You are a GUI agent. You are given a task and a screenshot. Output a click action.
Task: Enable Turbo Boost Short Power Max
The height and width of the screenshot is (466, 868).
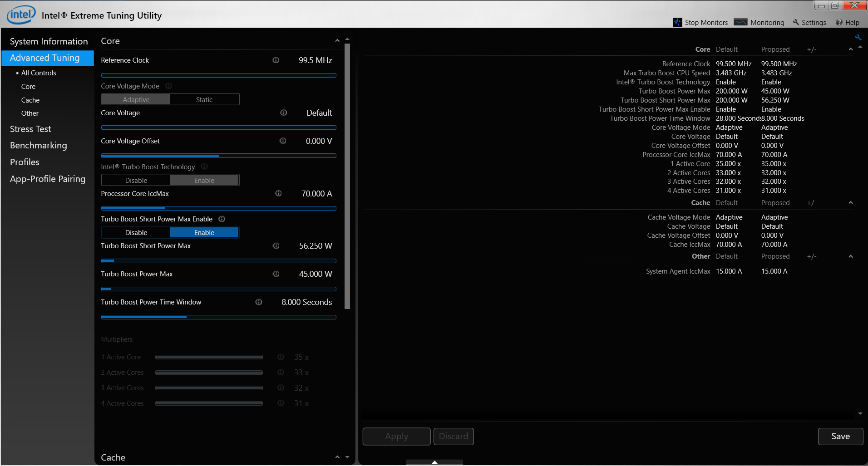point(204,233)
